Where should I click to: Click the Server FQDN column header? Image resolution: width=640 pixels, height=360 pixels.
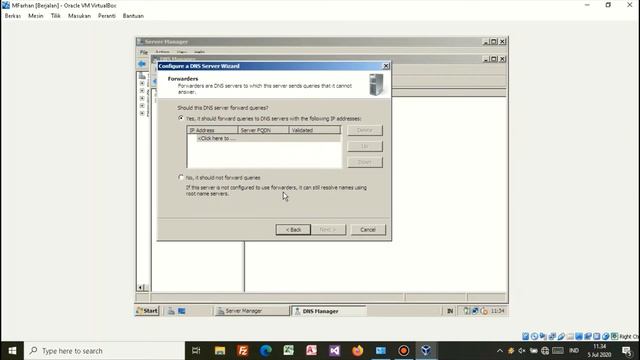pos(263,130)
